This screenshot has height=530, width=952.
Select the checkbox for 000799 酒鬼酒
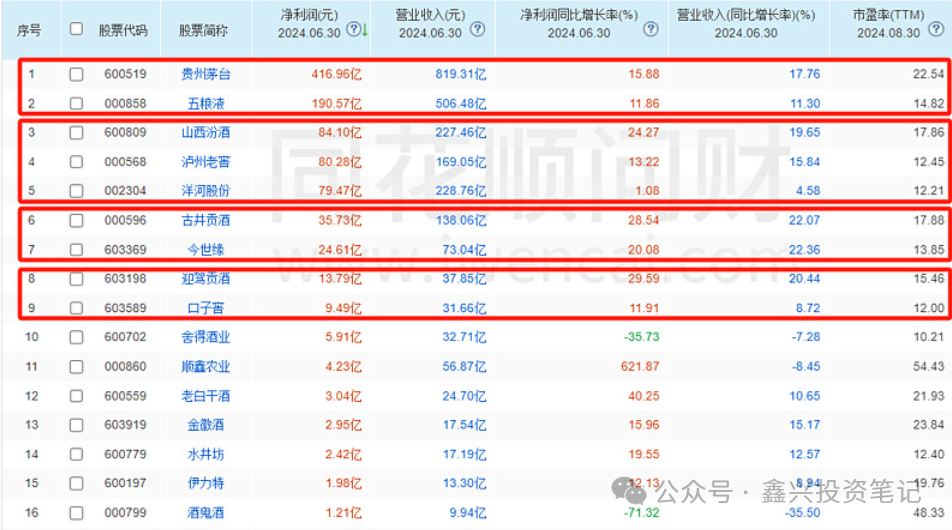click(x=76, y=513)
